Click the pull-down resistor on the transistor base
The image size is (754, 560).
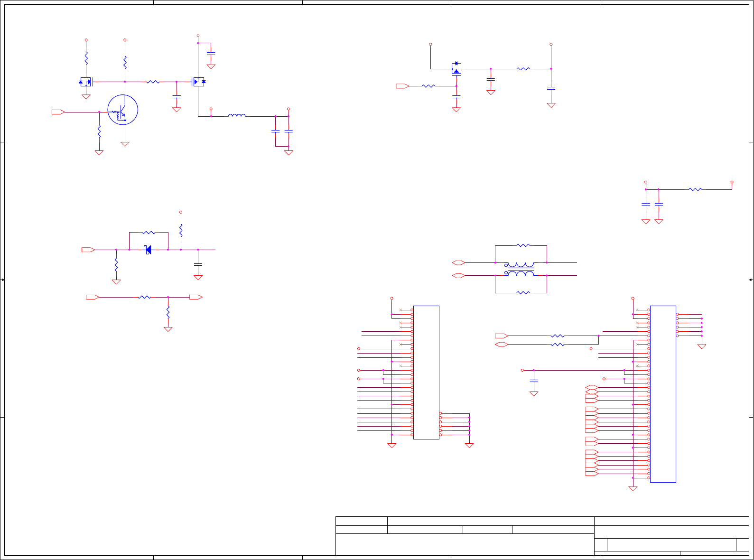[x=99, y=131]
